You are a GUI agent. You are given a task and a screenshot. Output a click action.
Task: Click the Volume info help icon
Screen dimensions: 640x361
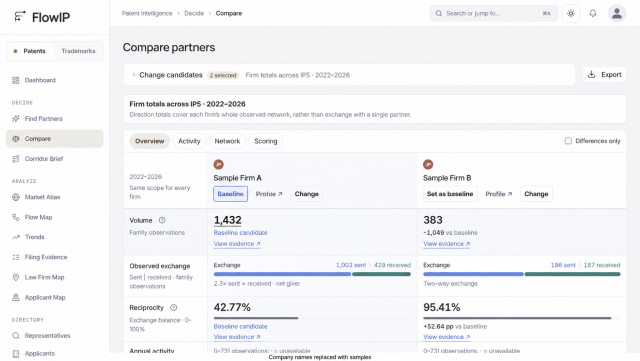click(162, 220)
